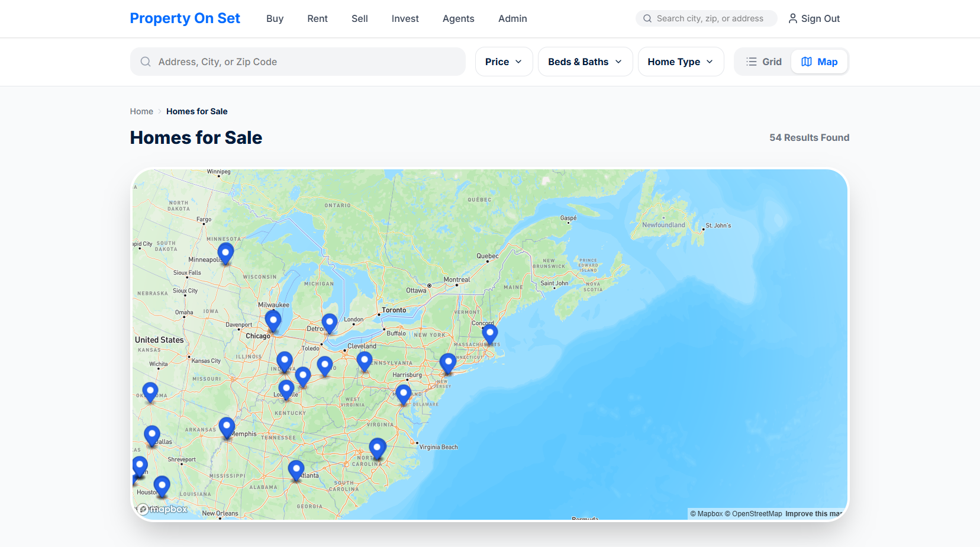Image resolution: width=980 pixels, height=547 pixels.
Task: Focus the Address, City, or Zip Code field
Action: pos(298,62)
